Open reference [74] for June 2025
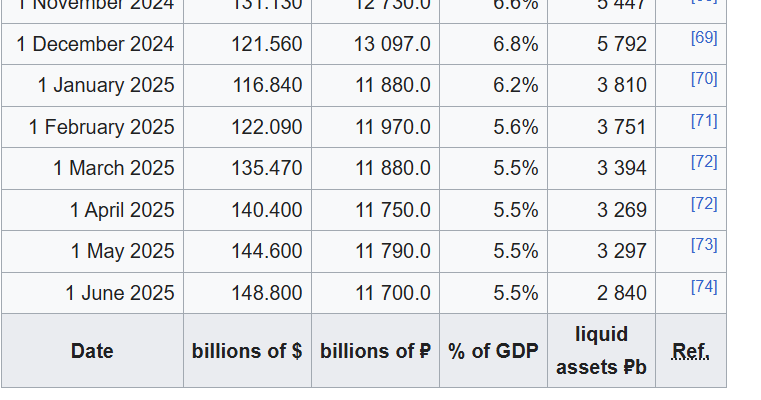This screenshot has width=761, height=400. coord(704,286)
